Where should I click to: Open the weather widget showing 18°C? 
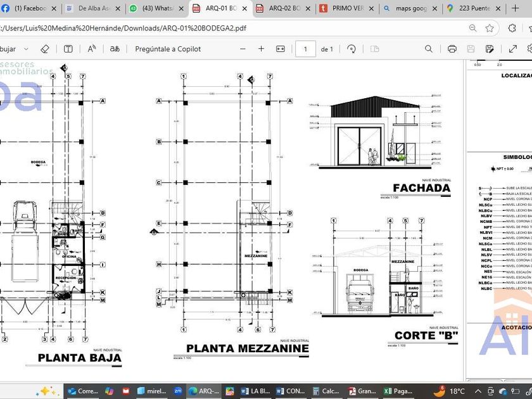coord(449,391)
